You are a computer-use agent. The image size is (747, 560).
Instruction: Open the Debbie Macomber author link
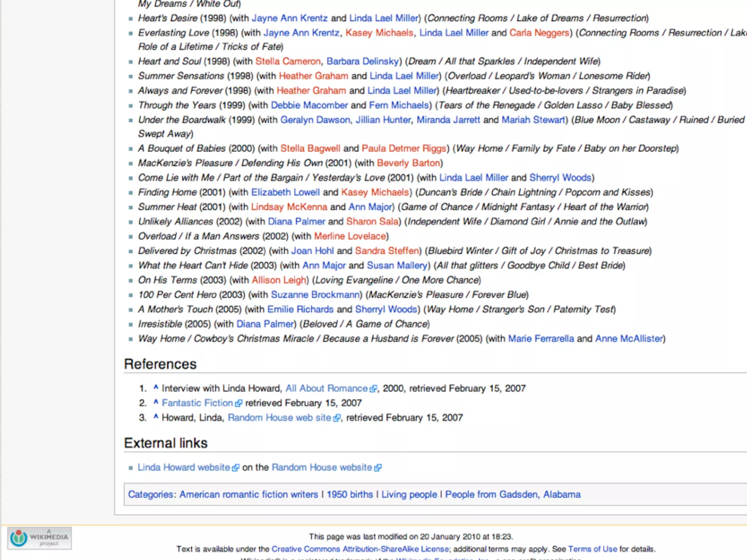[309, 105]
